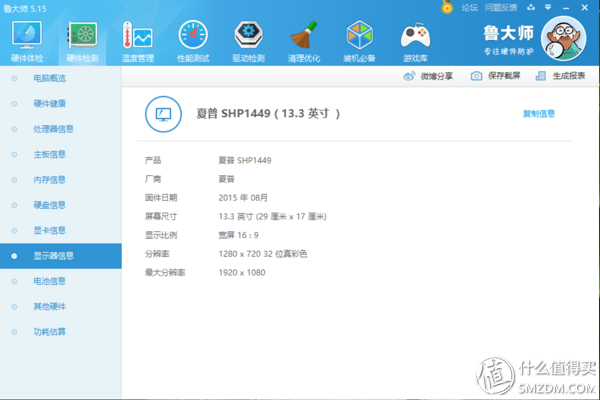The height and width of the screenshot is (400, 600).
Task: Click the download tray icon in title bar
Action: tap(531, 7)
